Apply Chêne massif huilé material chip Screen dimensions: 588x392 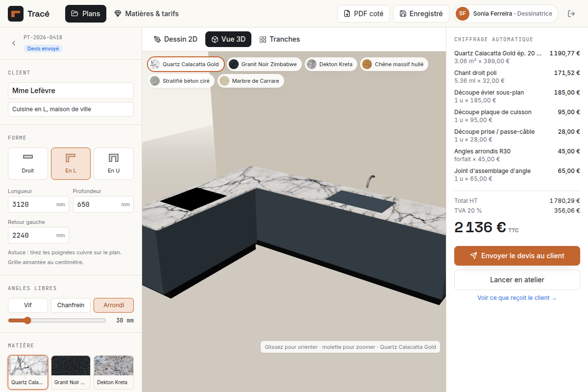point(394,64)
